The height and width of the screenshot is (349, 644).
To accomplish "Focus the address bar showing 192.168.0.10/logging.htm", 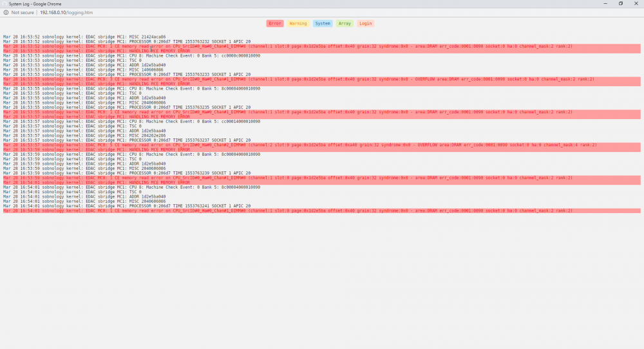I will 66,12.
